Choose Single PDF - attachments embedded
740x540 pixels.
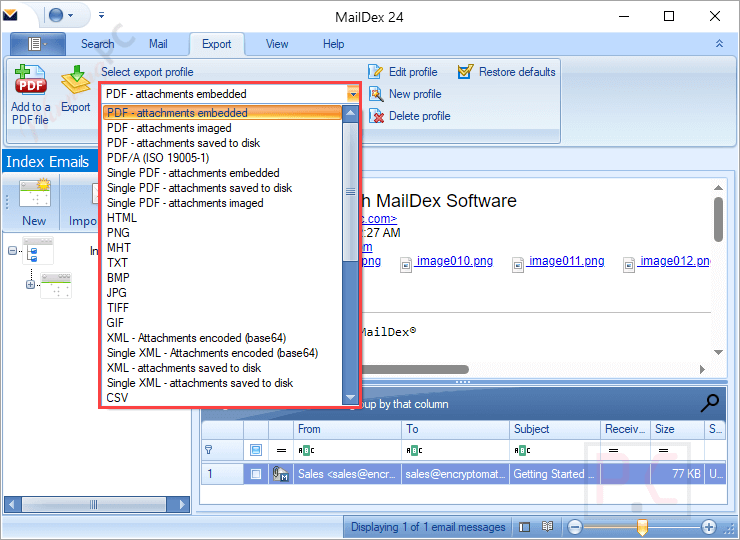pos(222,173)
